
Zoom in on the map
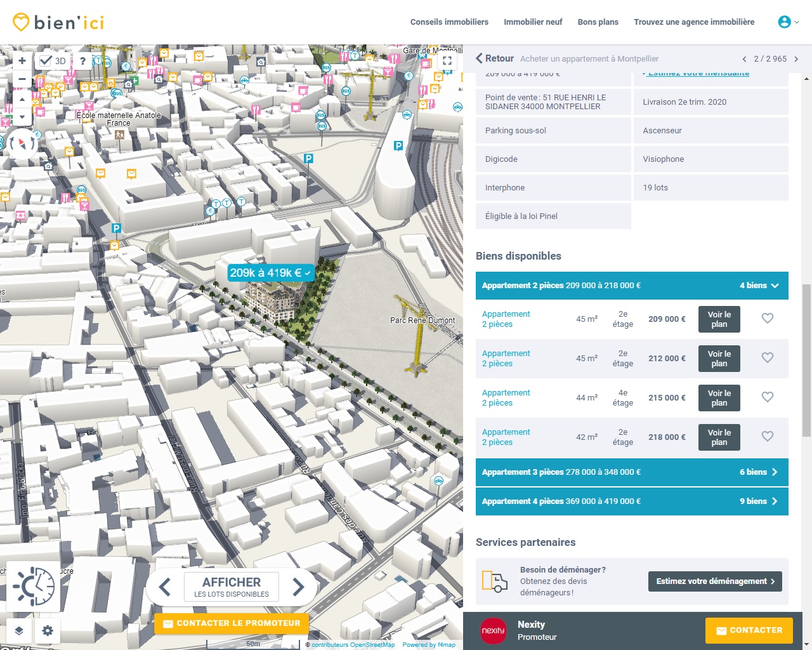pos(22,61)
